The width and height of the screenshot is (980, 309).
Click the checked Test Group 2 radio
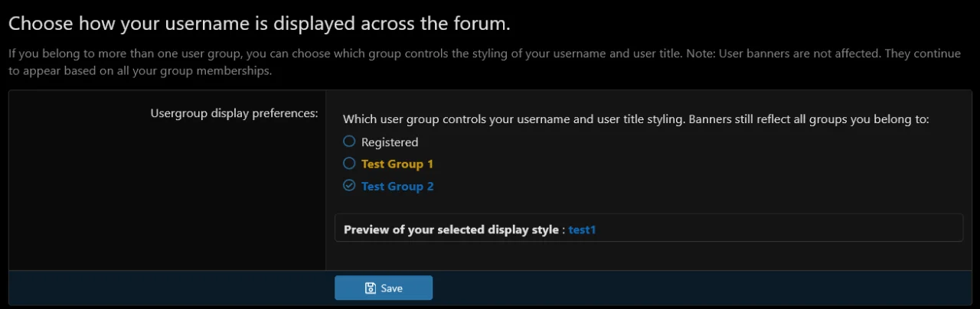[x=349, y=186]
